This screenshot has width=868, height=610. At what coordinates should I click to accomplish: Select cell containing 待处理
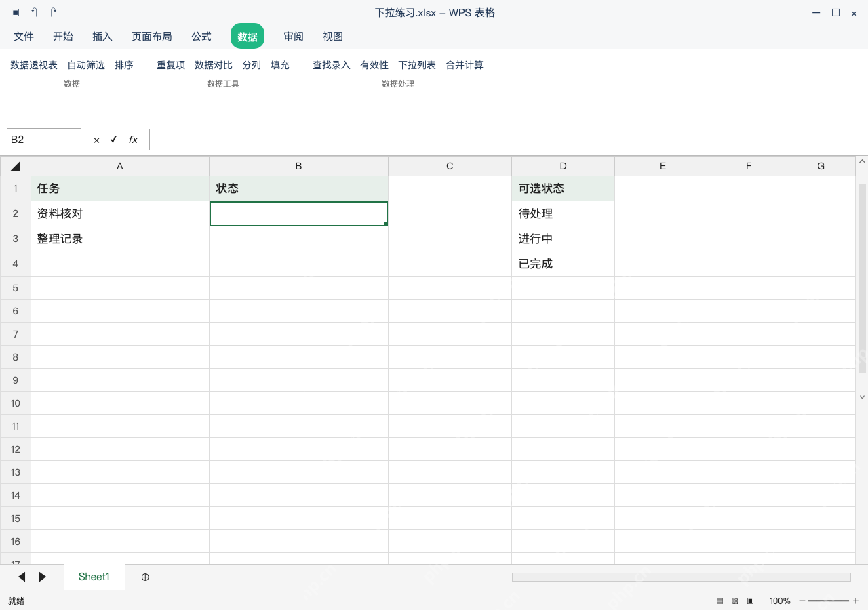coord(563,213)
